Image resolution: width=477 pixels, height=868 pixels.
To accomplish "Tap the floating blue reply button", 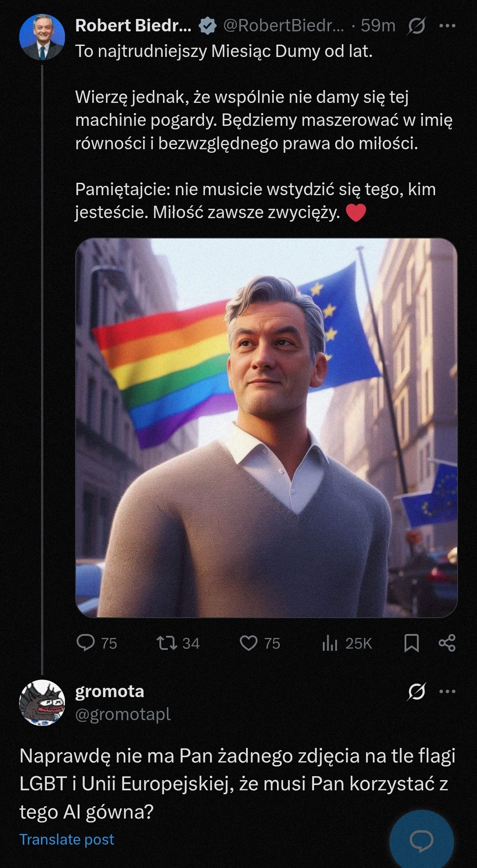I will (x=421, y=841).
